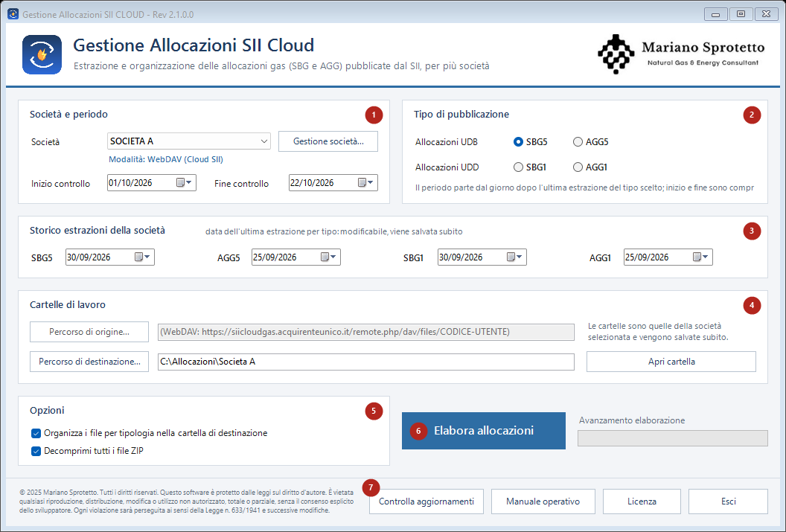This screenshot has height=532, width=786.
Task: Click Apri cartella button
Action: click(x=671, y=362)
